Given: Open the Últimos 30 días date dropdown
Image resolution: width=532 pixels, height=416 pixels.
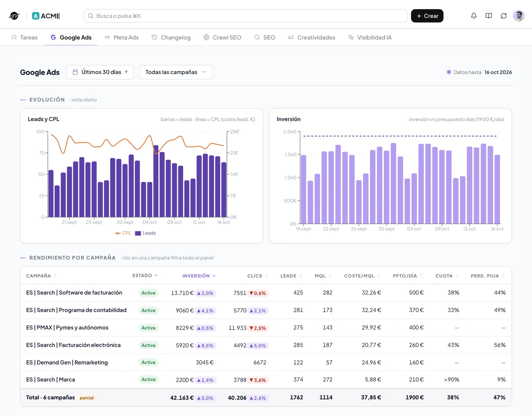Looking at the screenshot, I should pyautogui.click(x=100, y=72).
